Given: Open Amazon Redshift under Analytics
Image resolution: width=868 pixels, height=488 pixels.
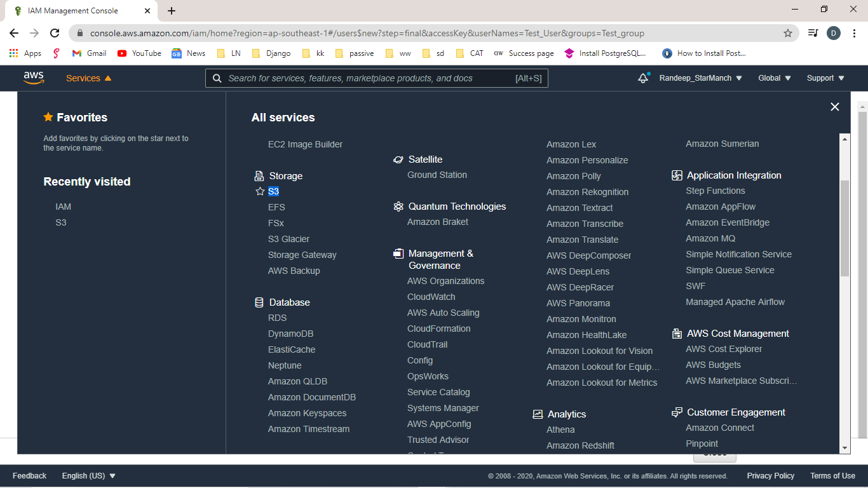Looking at the screenshot, I should pos(580,445).
